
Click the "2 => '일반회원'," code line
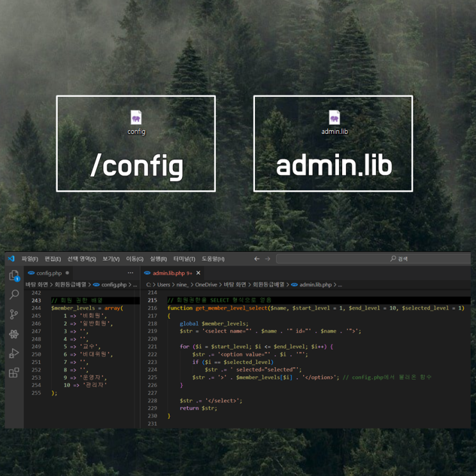tap(88, 324)
